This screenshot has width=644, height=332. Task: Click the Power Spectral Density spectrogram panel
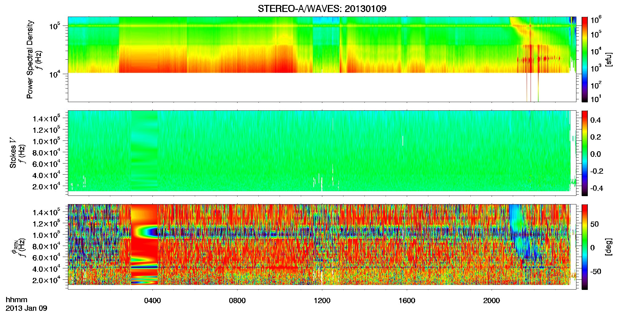click(322, 59)
